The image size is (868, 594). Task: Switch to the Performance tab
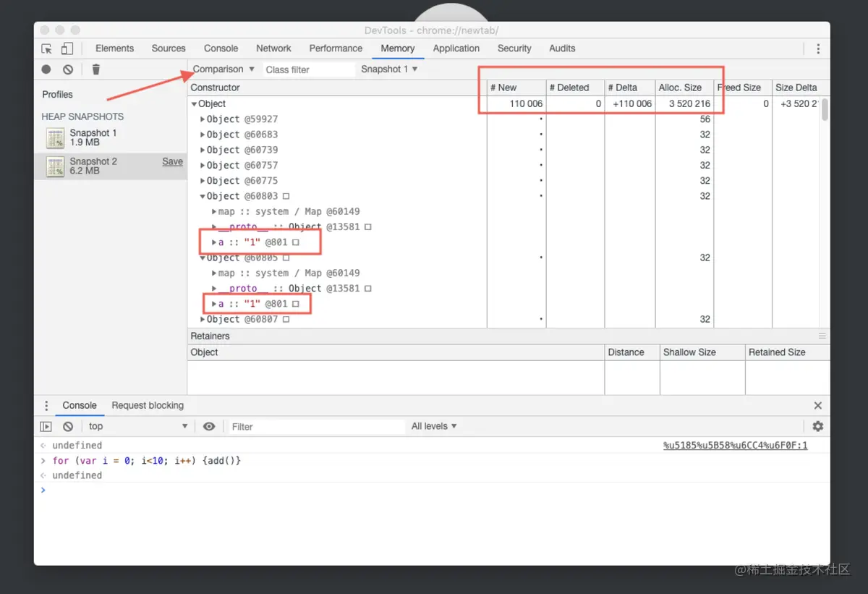click(x=336, y=48)
